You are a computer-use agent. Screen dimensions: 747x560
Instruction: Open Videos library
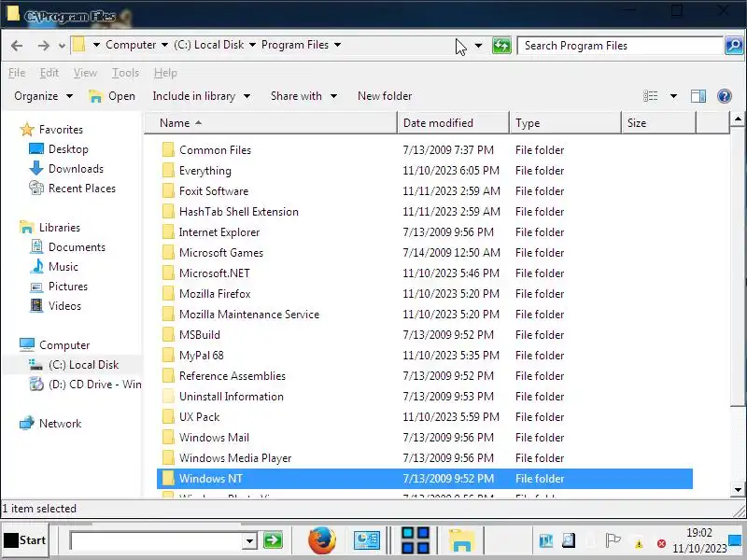point(56,306)
